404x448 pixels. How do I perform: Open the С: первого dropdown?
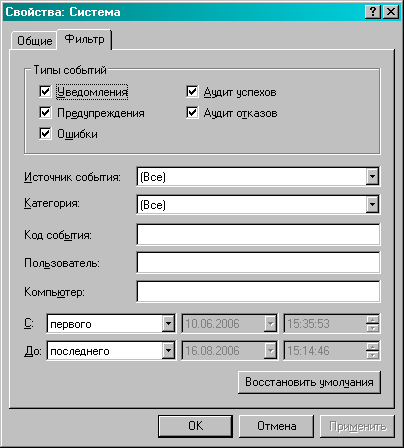click(x=168, y=323)
